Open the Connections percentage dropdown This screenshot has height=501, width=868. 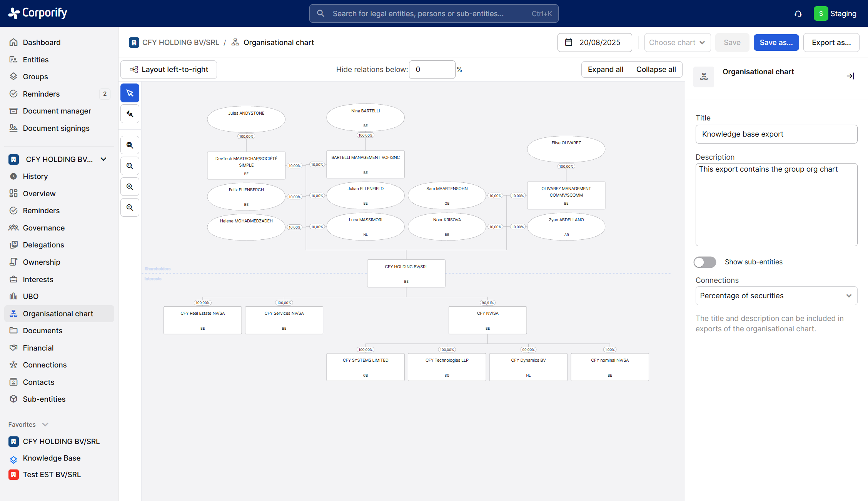tap(776, 296)
